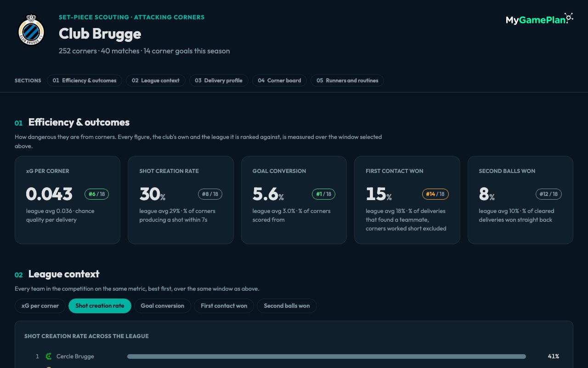
Task: Go to the 03 Delivery profile section
Action: (219, 80)
